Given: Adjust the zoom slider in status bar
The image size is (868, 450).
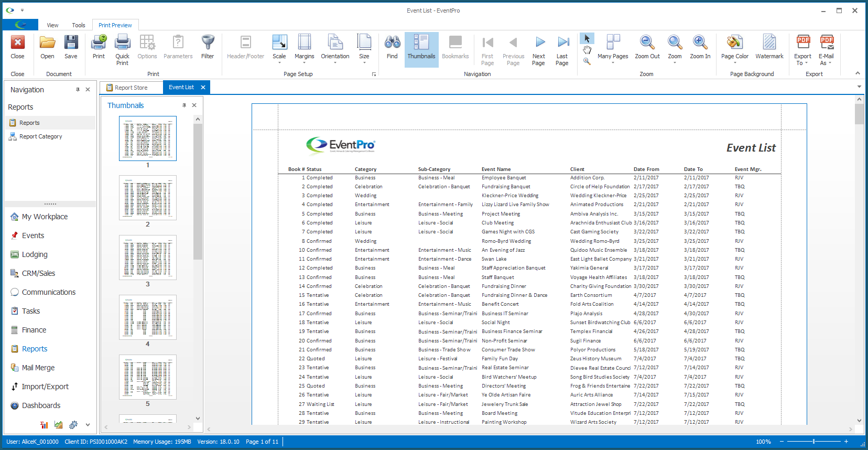Looking at the screenshot, I should [x=813, y=442].
